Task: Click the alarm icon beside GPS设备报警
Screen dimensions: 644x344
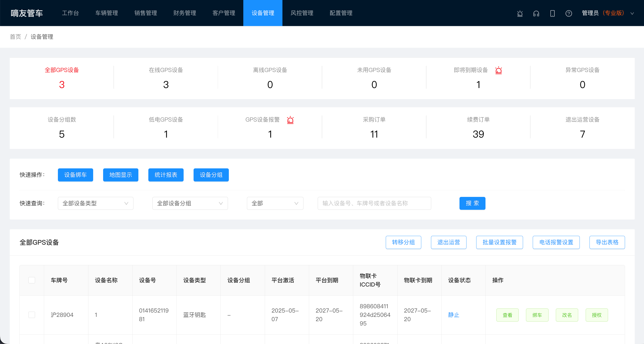Action: 290,120
